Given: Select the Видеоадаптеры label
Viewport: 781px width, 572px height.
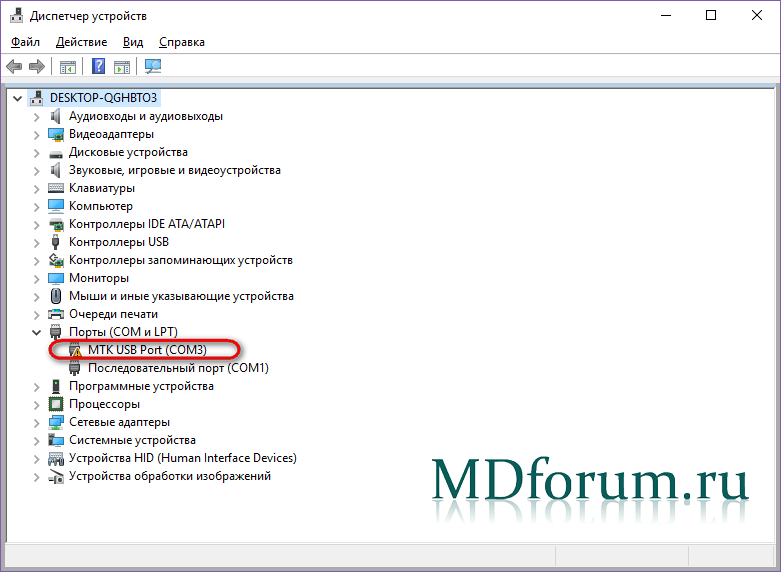Looking at the screenshot, I should (x=111, y=134).
